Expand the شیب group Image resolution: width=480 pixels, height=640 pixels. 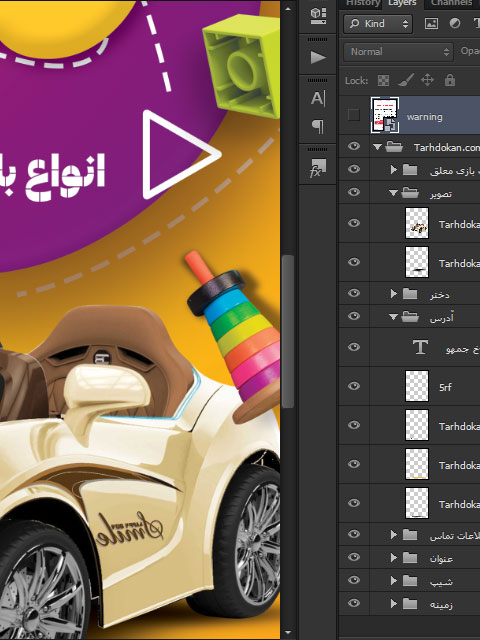393,580
